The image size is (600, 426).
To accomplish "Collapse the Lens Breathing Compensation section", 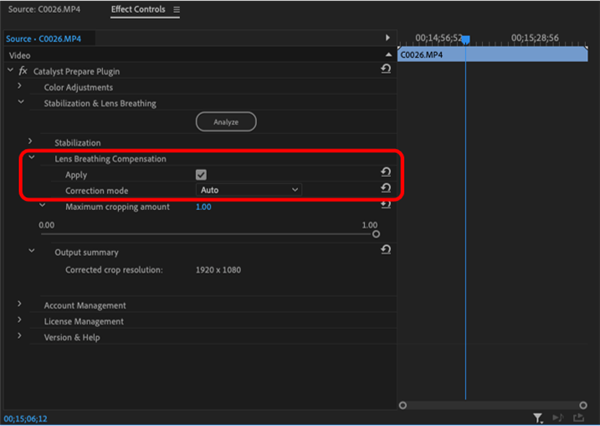I will coord(31,158).
